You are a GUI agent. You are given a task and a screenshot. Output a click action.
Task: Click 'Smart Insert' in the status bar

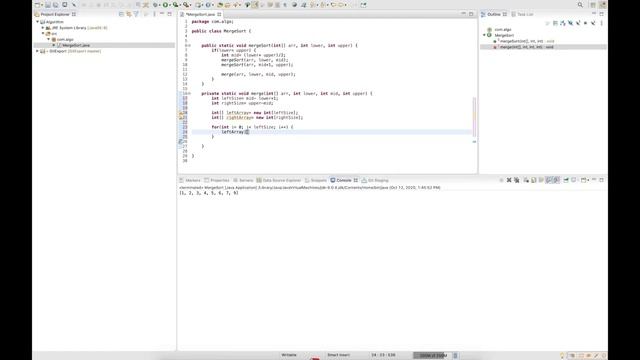338,355
